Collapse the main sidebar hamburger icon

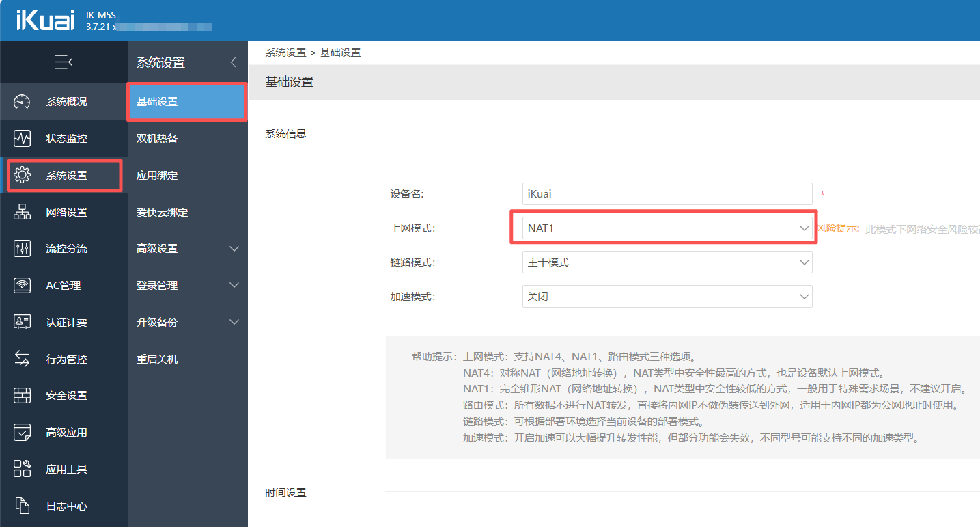pos(64,62)
